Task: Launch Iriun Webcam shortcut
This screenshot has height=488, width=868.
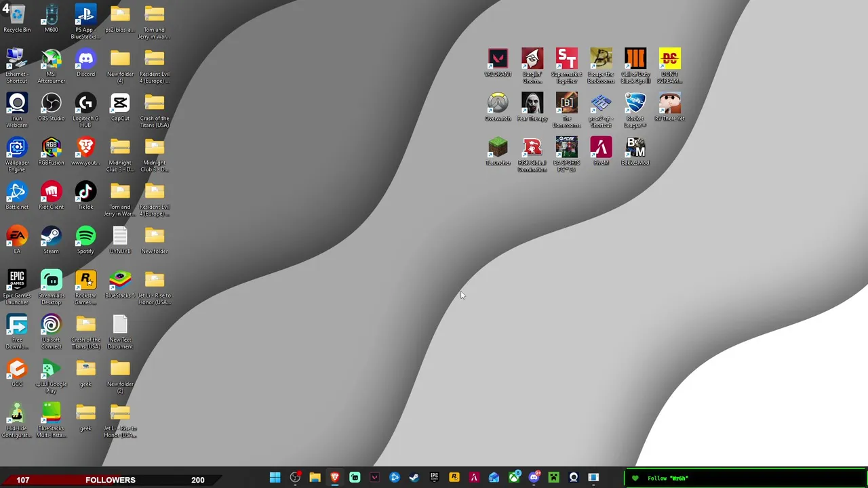Action: (x=17, y=110)
